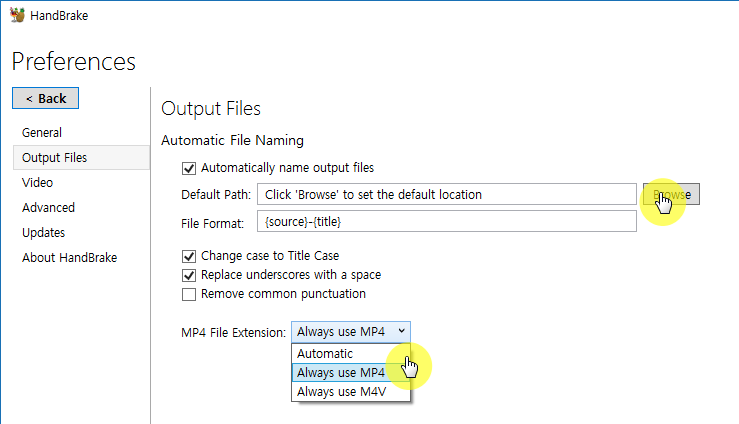Click the File Format text field
739x424 pixels.
(x=447, y=221)
